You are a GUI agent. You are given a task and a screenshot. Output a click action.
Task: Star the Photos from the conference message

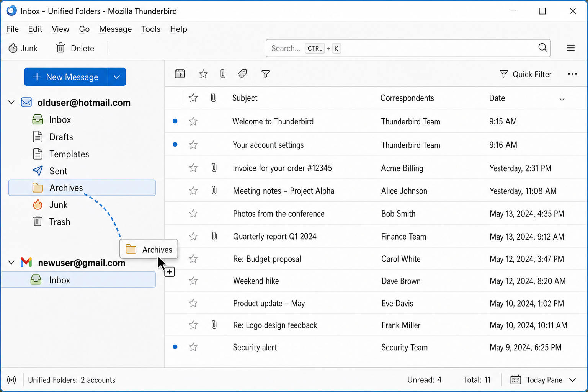[193, 213]
